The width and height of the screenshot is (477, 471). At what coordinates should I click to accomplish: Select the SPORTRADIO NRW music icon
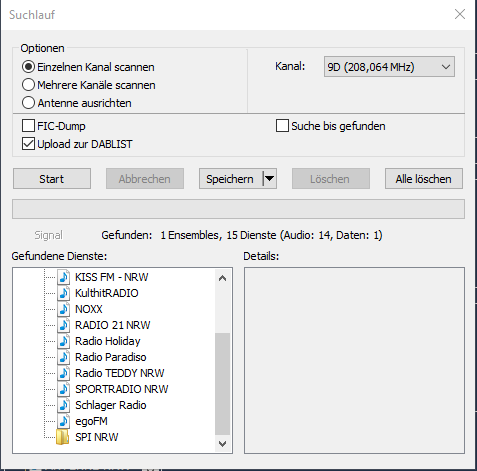point(63,389)
